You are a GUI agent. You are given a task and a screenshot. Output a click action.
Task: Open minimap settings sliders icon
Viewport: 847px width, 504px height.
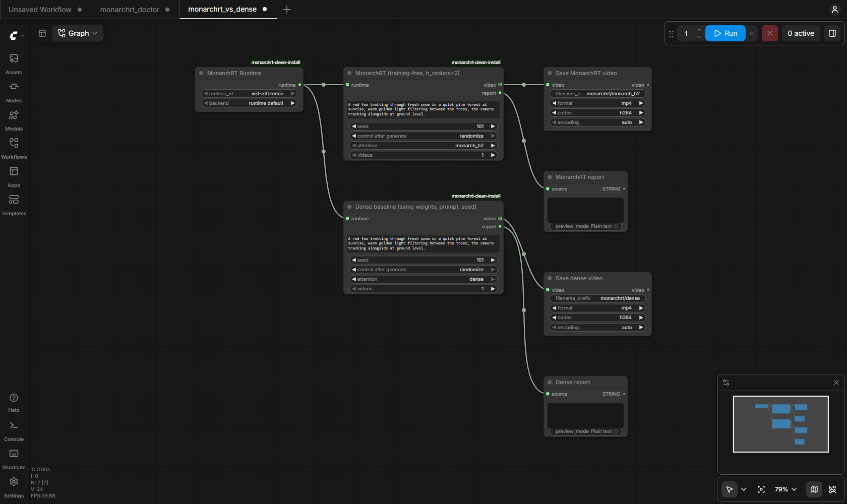[726, 383]
